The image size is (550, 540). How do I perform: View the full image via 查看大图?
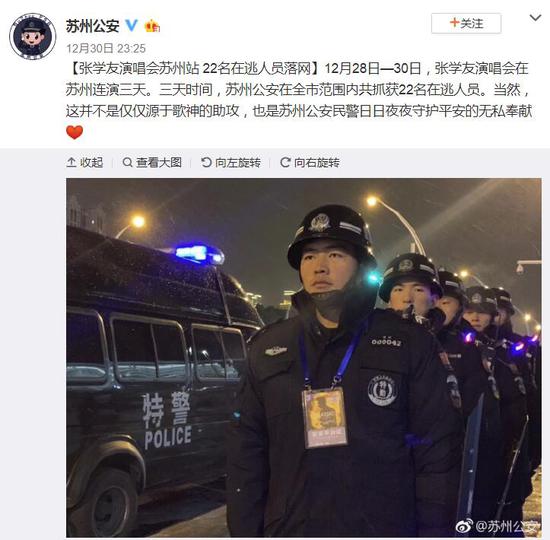coord(152,162)
